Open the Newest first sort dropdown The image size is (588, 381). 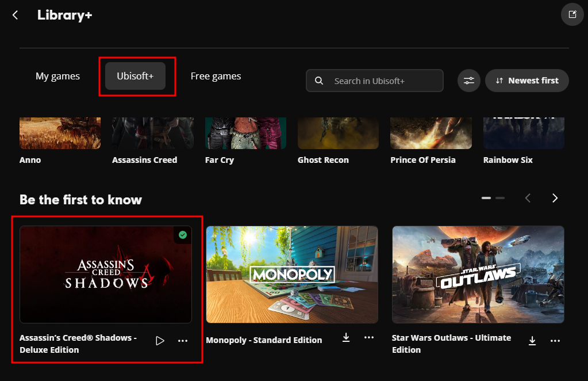click(527, 81)
